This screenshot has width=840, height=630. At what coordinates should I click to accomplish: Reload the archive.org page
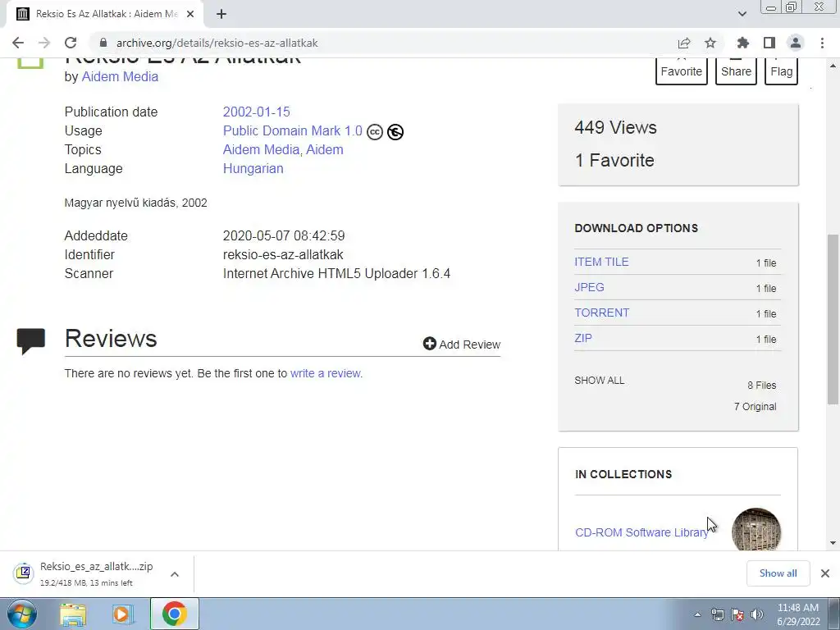(71, 43)
